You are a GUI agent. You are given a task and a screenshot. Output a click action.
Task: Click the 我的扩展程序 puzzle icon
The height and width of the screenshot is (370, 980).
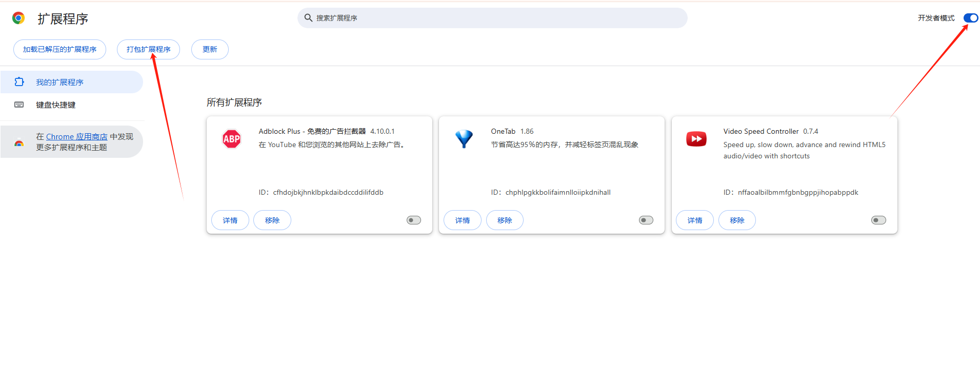coord(19,82)
